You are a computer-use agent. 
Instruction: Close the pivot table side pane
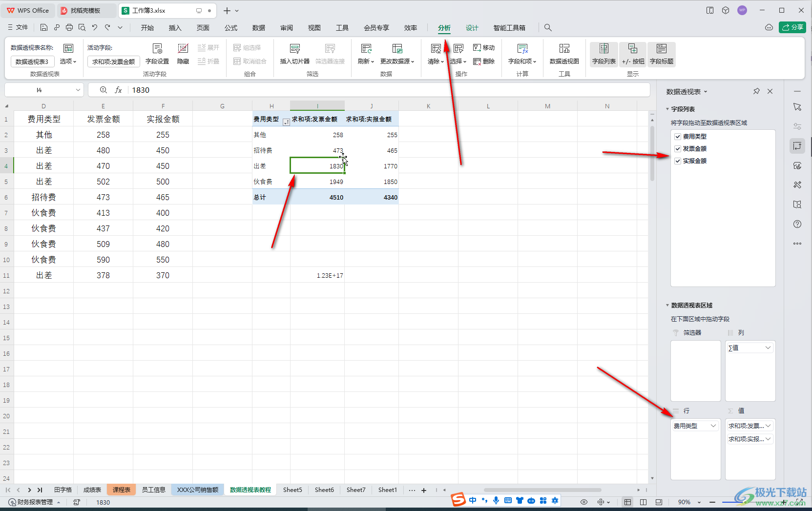[x=770, y=91]
